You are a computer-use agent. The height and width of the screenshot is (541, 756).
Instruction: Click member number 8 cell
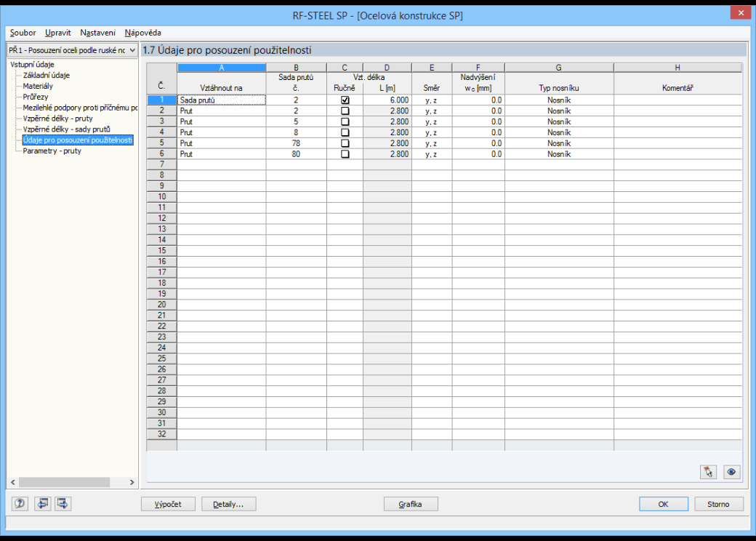tap(296, 132)
